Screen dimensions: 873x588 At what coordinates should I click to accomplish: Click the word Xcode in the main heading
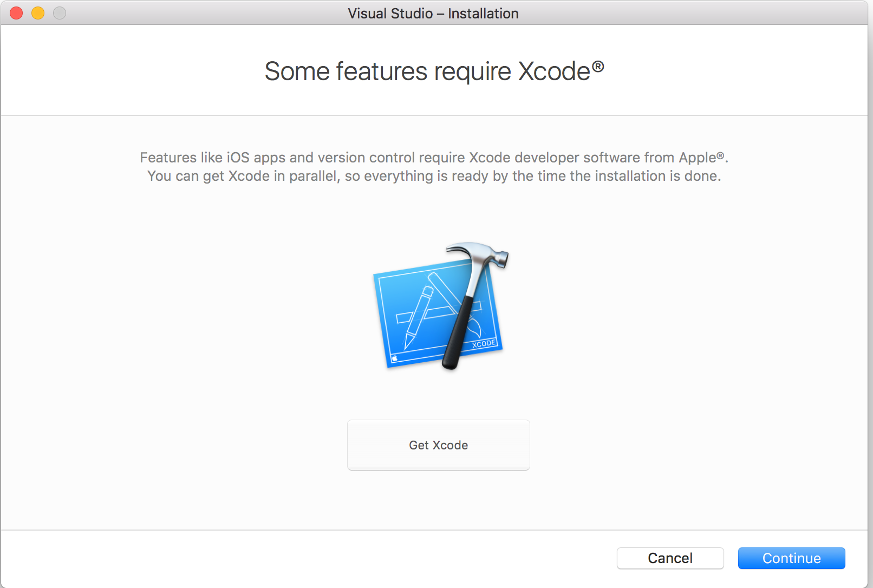tap(554, 71)
